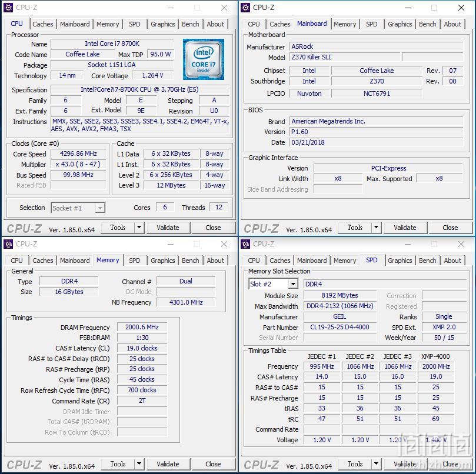Go to the Bench tab in the Processor window
The width and height of the screenshot is (476, 474).
coord(190,24)
